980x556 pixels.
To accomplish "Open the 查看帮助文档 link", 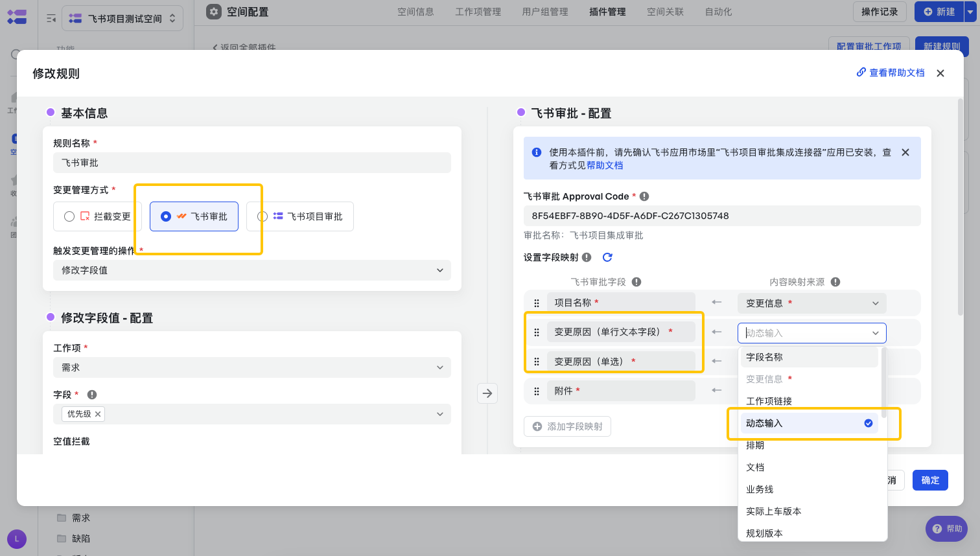I will click(x=891, y=73).
